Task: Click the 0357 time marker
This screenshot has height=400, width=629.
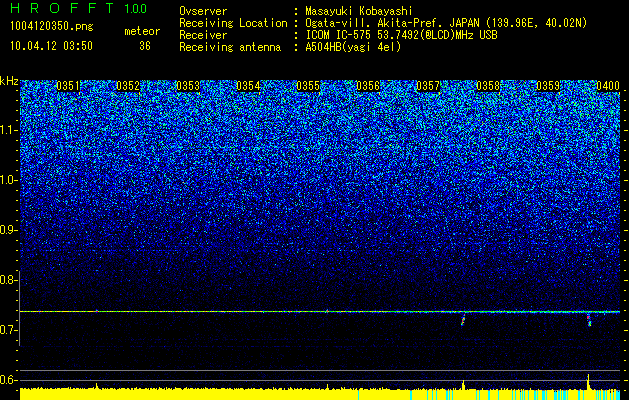Action: click(428, 86)
